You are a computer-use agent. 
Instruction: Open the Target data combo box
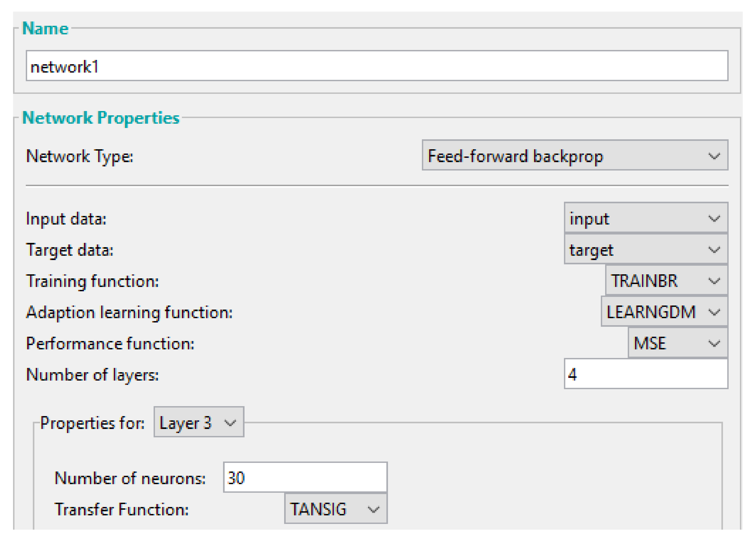[646, 249]
